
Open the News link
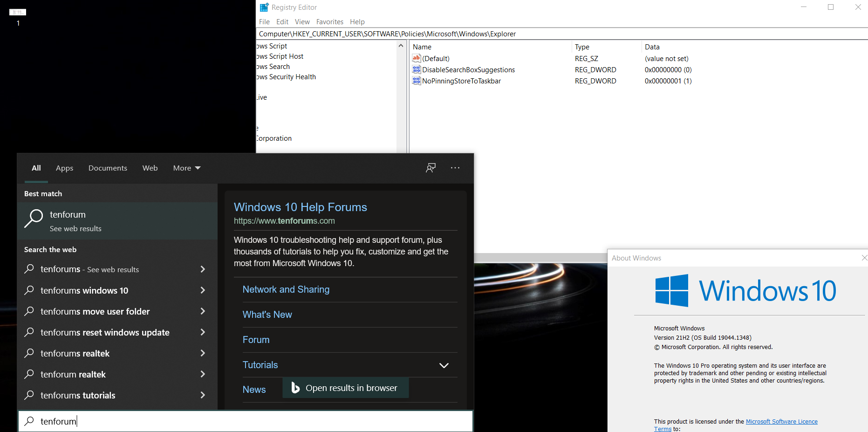pyautogui.click(x=254, y=390)
